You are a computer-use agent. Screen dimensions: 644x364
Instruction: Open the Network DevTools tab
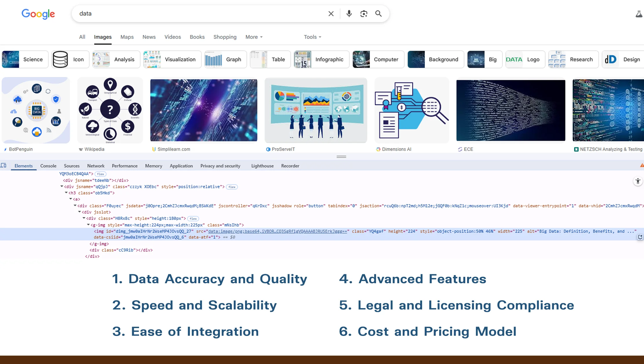tap(96, 166)
